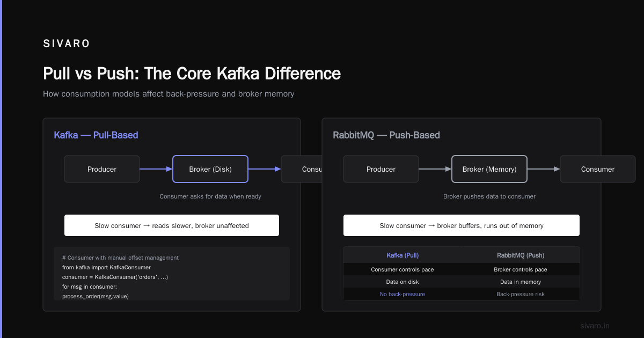Click code line 'from kafka import KafkaConsumer'
The height and width of the screenshot is (338, 644).
tap(106, 267)
